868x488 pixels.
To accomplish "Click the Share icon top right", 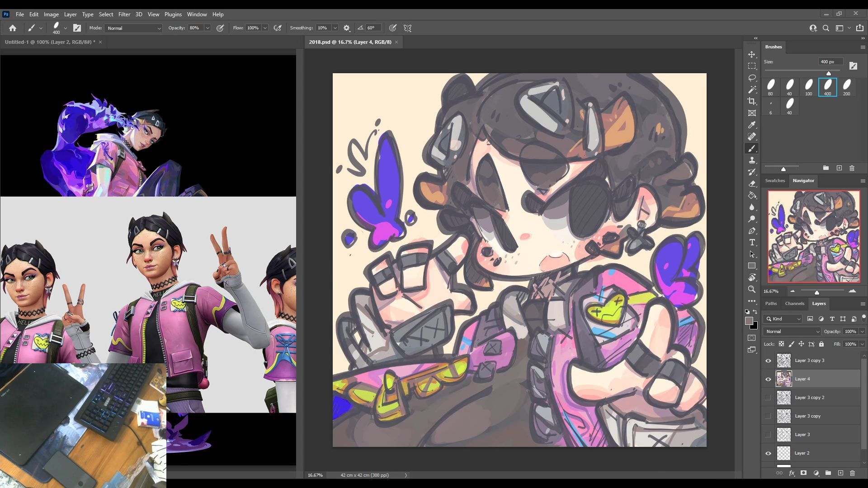I will (x=860, y=28).
